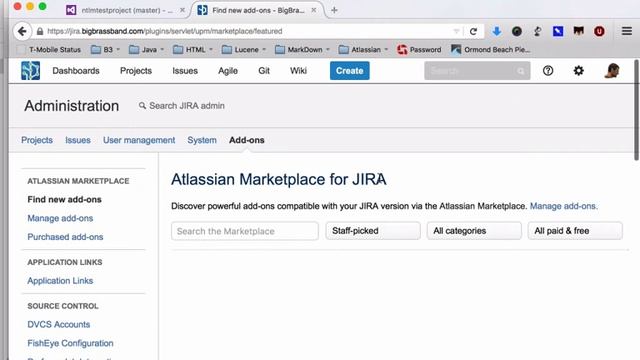Select the System admin tab

(202, 140)
